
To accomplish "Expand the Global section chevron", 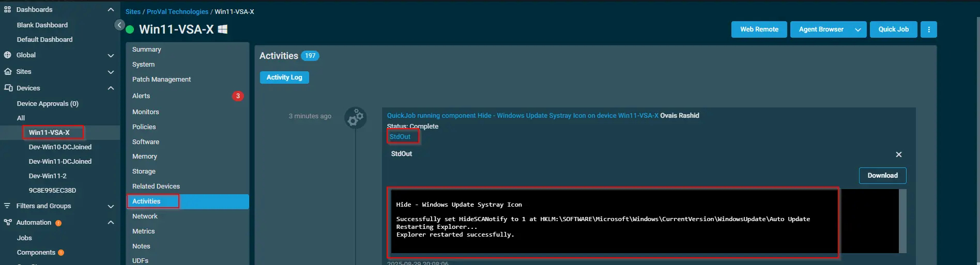I will click(111, 55).
